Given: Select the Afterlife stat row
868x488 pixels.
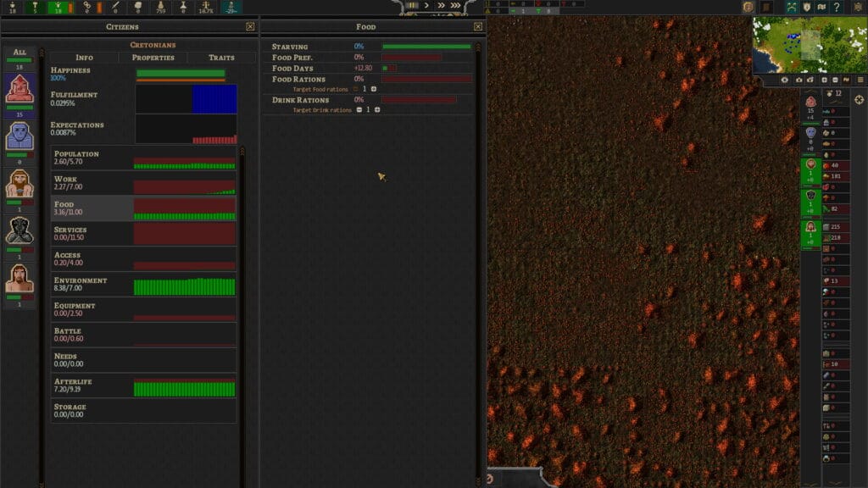Looking at the screenshot, I should (x=144, y=385).
